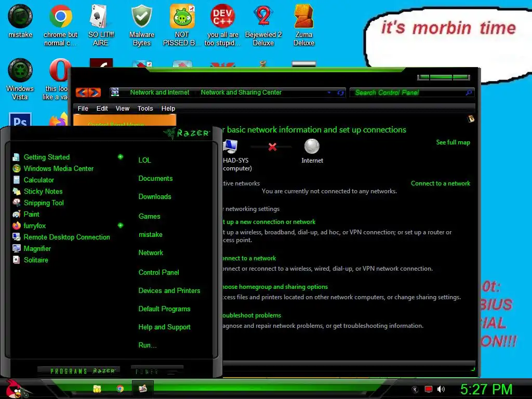Show hidden tray icons arrow
Screen dimensions: 532x399
(415, 390)
